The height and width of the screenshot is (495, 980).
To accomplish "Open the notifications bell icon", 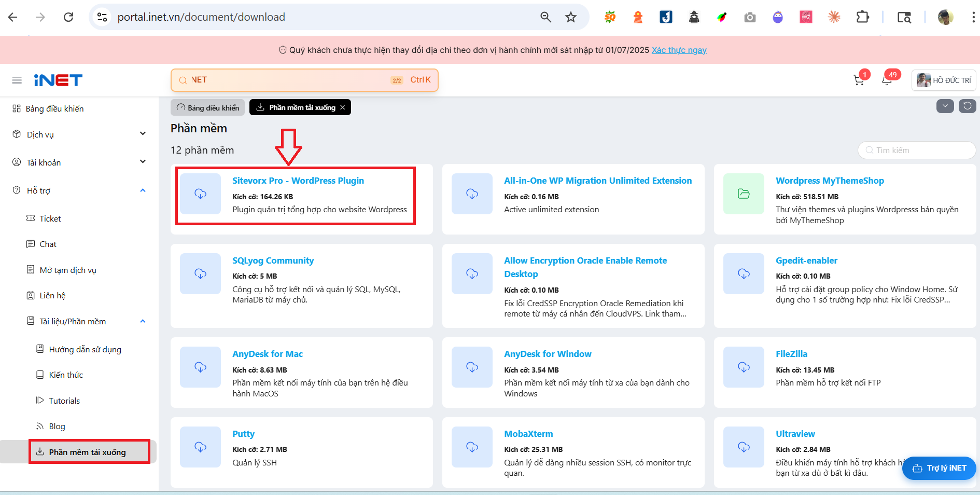I will tap(887, 80).
